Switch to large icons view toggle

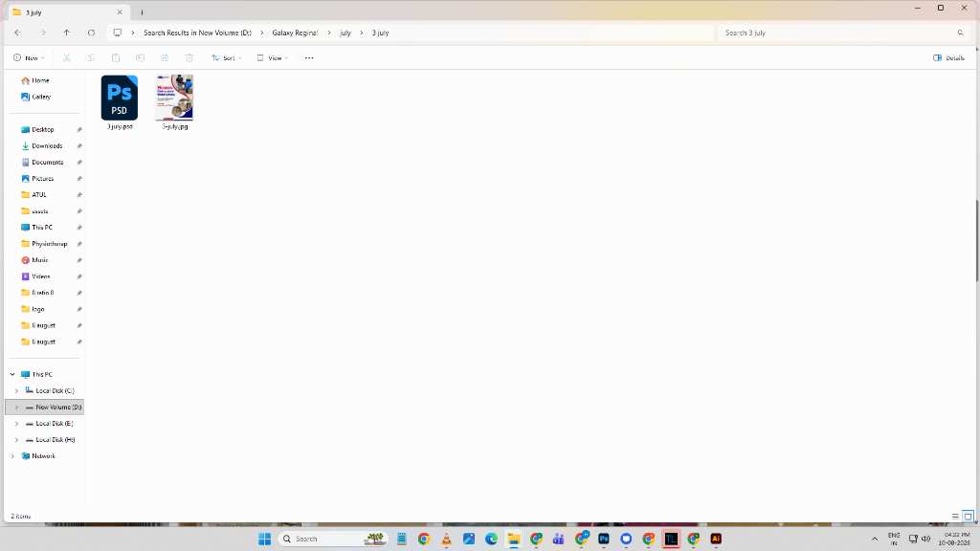coord(968,516)
